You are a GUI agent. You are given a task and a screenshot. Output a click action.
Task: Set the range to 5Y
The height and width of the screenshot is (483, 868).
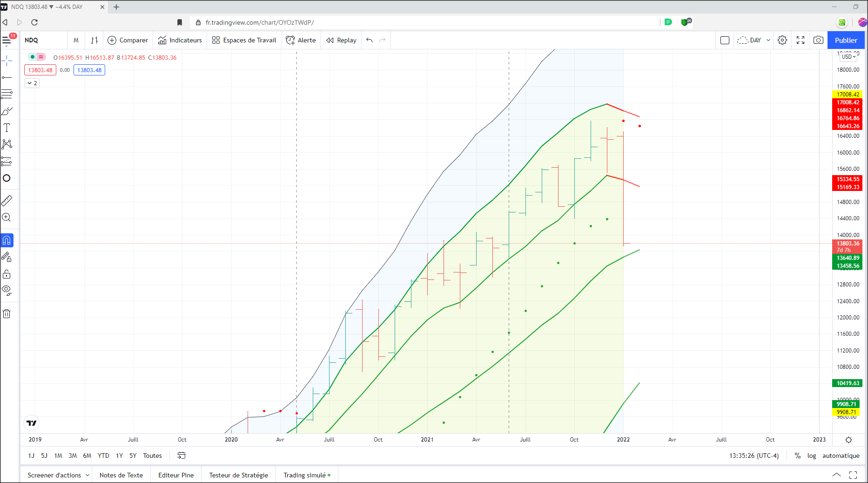coord(133,456)
